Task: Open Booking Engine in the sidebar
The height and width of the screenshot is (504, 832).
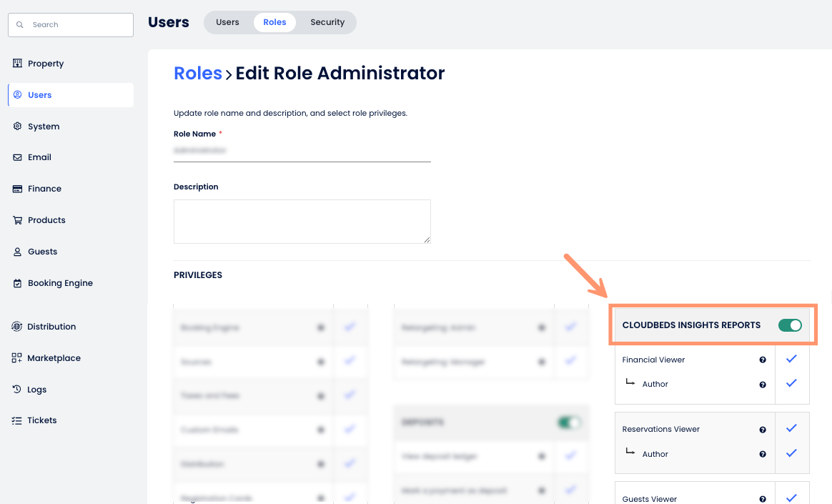Action: (x=60, y=283)
